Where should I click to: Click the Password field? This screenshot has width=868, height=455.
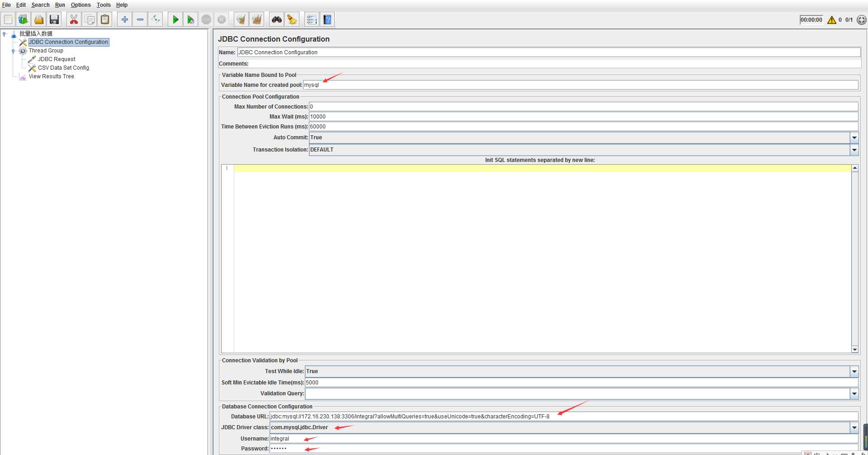coord(564,449)
